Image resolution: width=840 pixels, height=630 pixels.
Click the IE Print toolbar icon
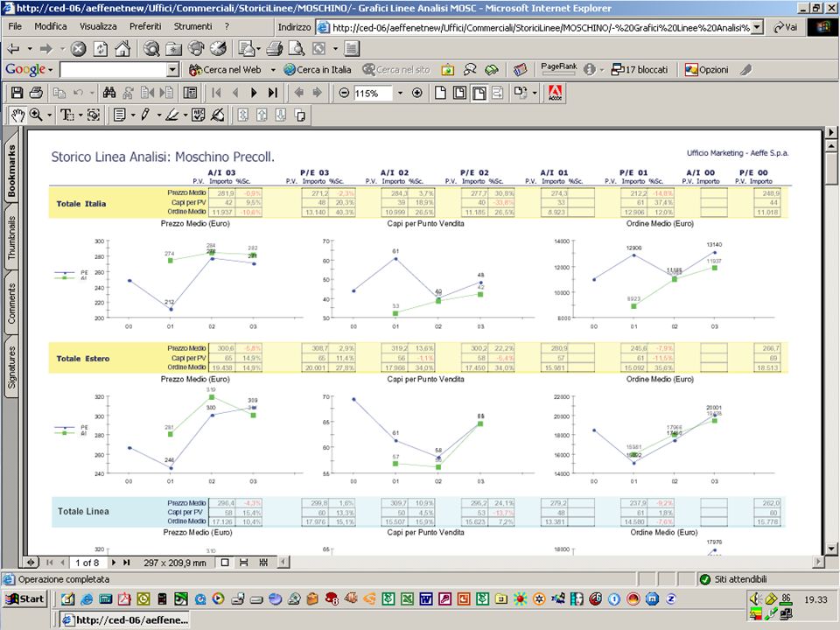[274, 49]
